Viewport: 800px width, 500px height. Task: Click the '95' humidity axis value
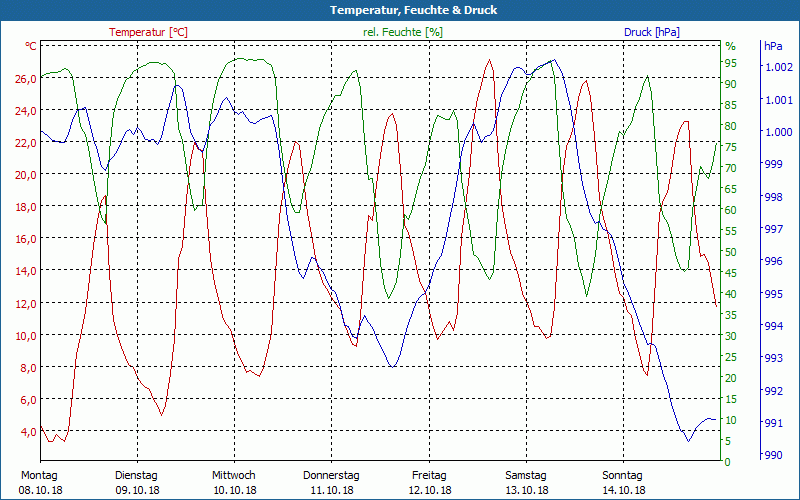click(x=731, y=63)
